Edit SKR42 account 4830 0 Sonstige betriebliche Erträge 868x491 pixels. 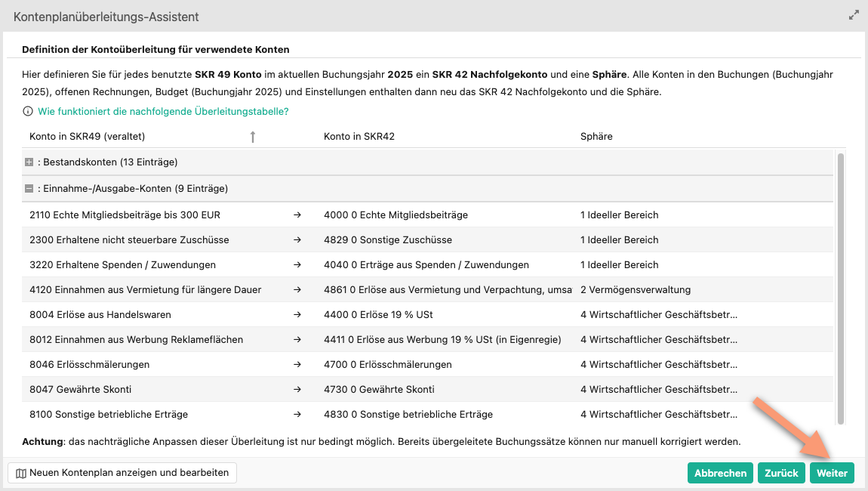408,415
